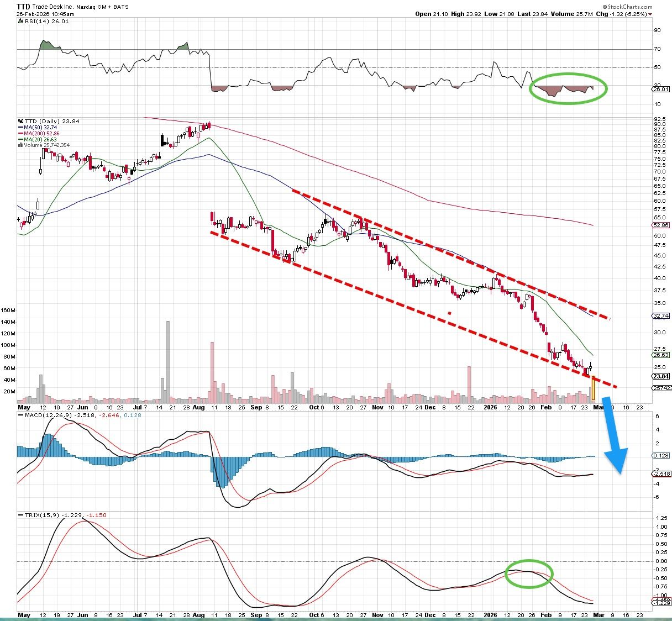Image resolution: width=672 pixels, height=621 pixels.
Task: Click the TTD ticker symbol title
Action: [x=23, y=7]
